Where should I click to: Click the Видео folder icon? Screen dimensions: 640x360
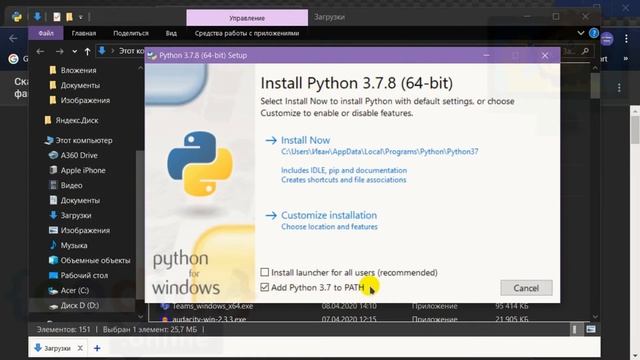pyautogui.click(x=53, y=185)
